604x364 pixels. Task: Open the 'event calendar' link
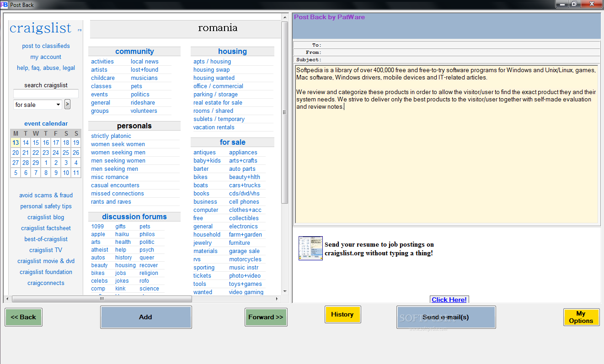tap(46, 123)
